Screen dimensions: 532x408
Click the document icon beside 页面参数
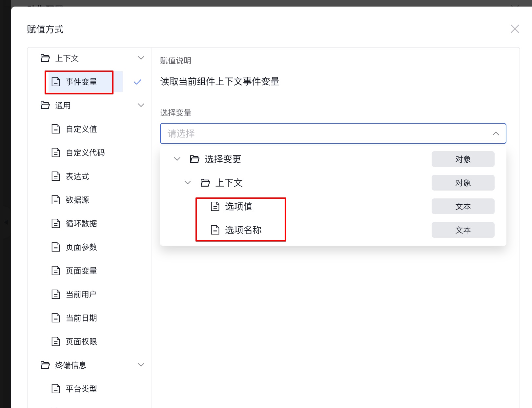click(56, 247)
